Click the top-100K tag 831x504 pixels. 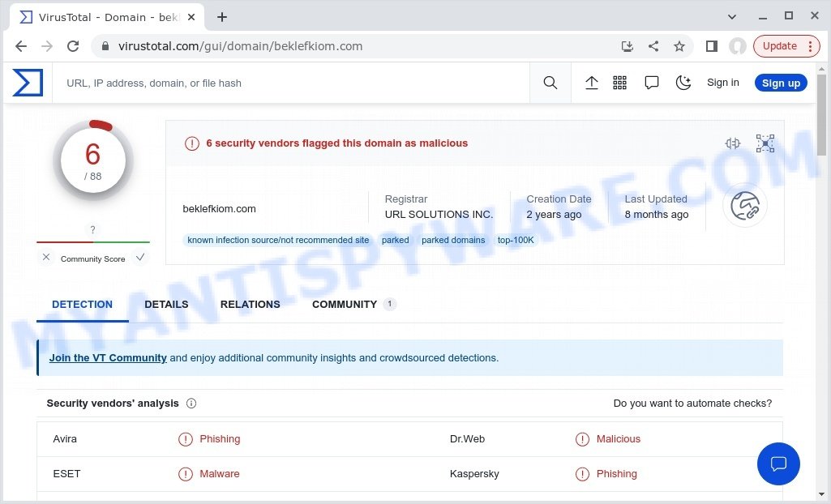[x=516, y=240]
